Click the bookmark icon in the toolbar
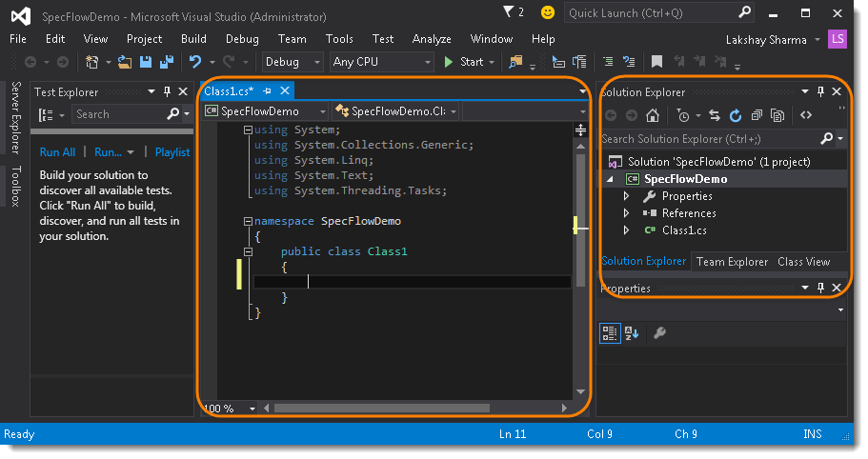 pos(656,62)
